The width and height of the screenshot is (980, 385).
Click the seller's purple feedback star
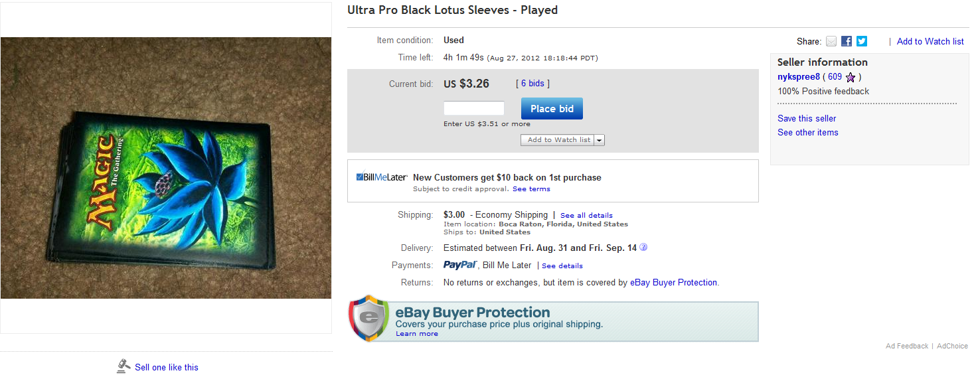(851, 77)
